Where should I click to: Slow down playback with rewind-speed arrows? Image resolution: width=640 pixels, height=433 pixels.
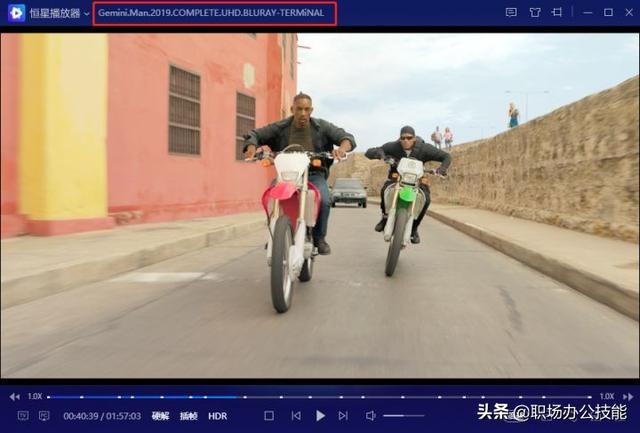pyautogui.click(x=14, y=397)
